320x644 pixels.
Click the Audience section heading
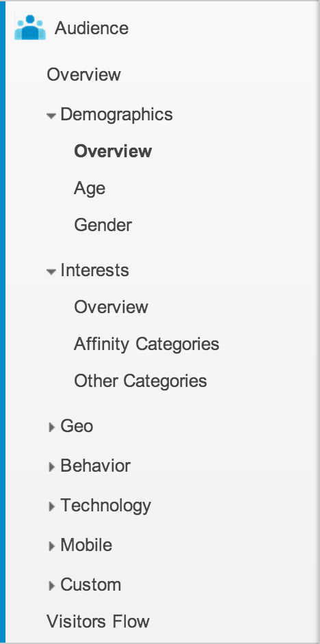(92, 28)
